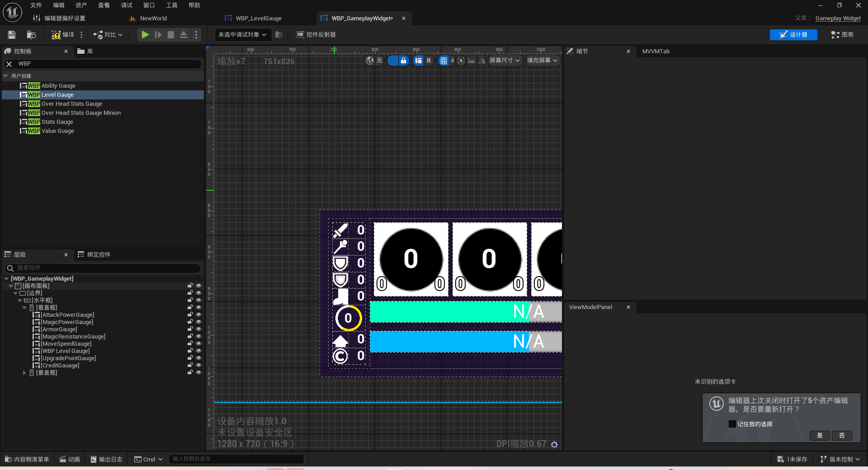Open Screen Size dropdown
The width and height of the screenshot is (868, 470).
505,61
